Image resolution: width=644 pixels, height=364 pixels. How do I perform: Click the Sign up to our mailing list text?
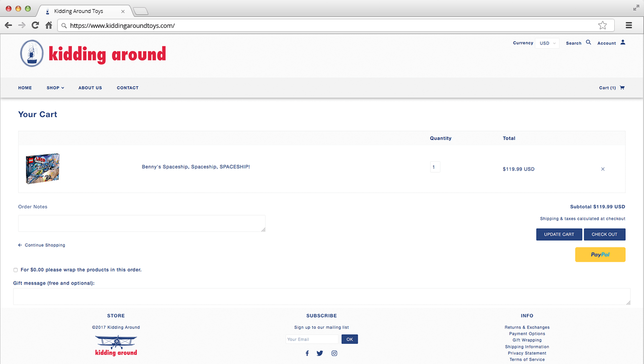click(322, 328)
